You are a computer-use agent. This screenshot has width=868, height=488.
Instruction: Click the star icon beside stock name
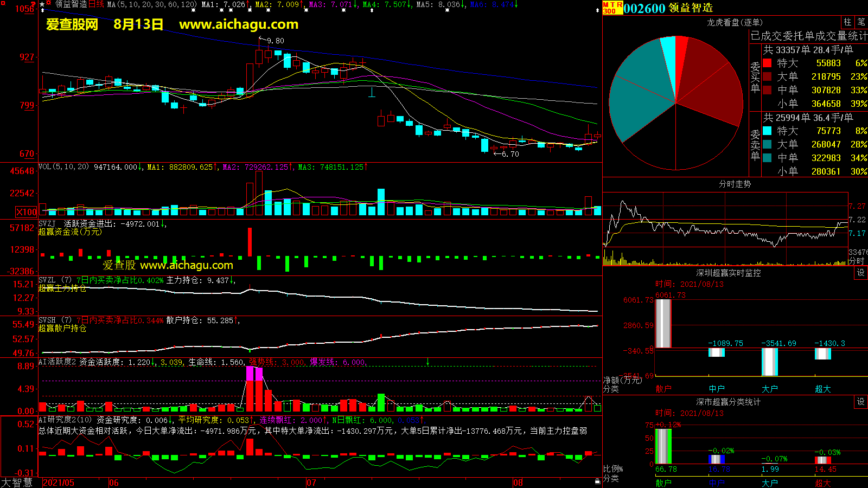click(x=42, y=4)
